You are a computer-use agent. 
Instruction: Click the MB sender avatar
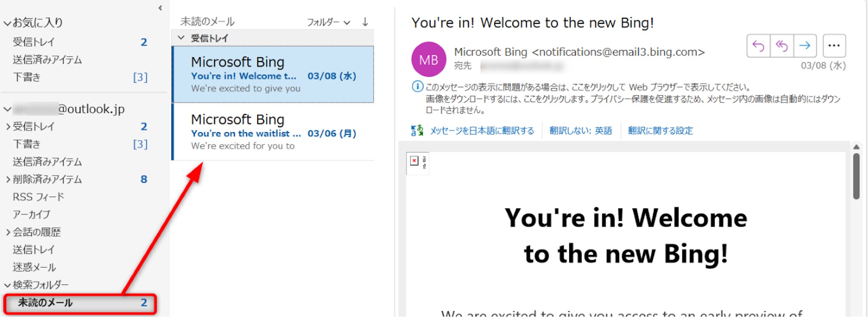[x=428, y=59]
